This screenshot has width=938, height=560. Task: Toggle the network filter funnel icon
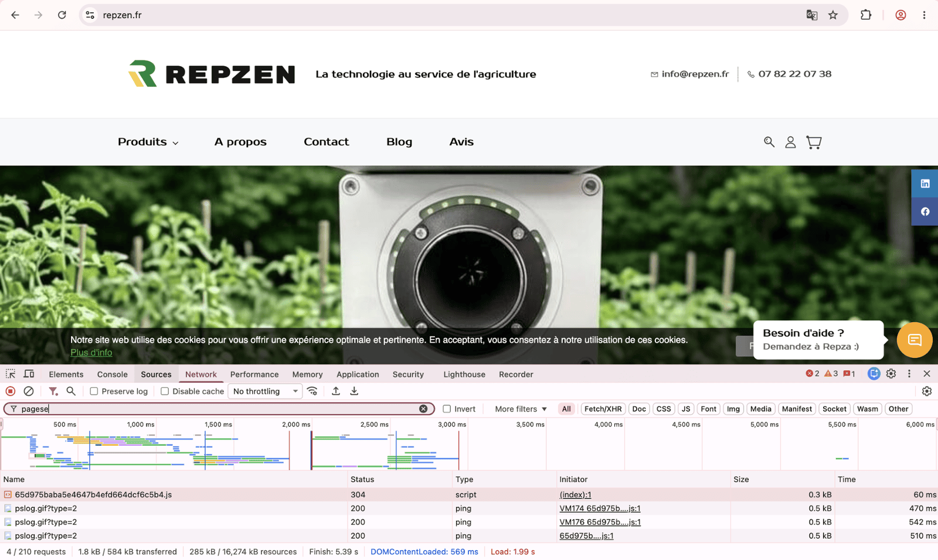click(x=53, y=391)
